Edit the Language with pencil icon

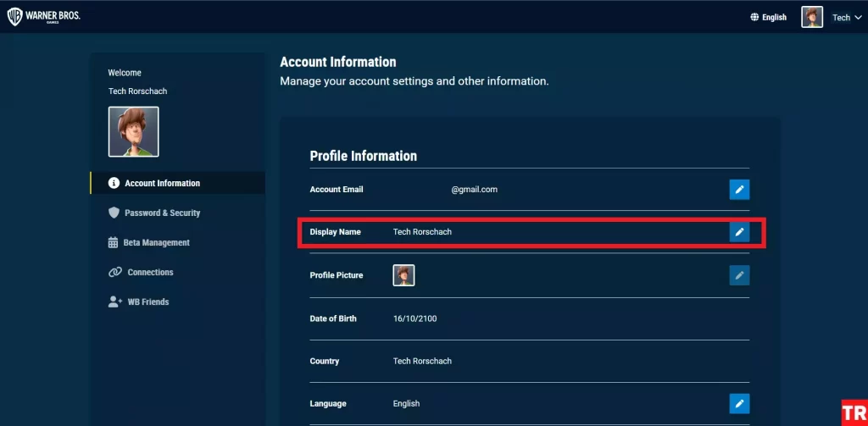click(x=739, y=403)
